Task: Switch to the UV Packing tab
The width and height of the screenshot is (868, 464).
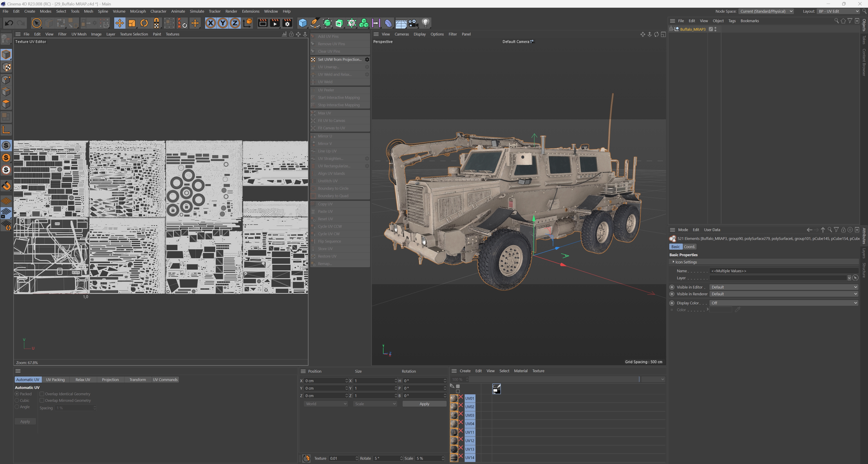Action: 55,380
